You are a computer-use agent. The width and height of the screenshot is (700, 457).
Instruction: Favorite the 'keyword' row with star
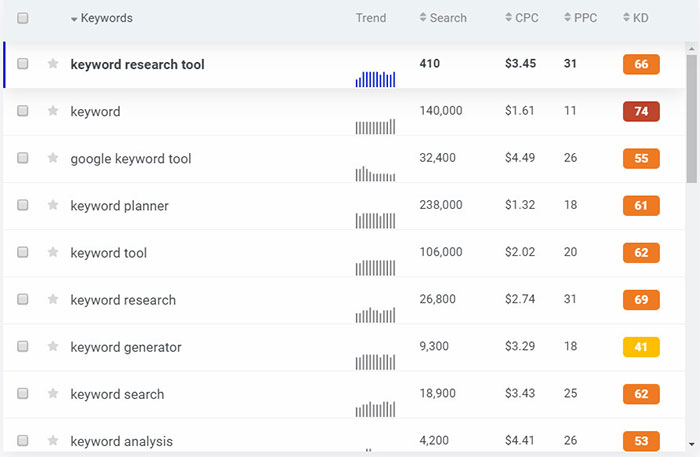[x=53, y=111]
